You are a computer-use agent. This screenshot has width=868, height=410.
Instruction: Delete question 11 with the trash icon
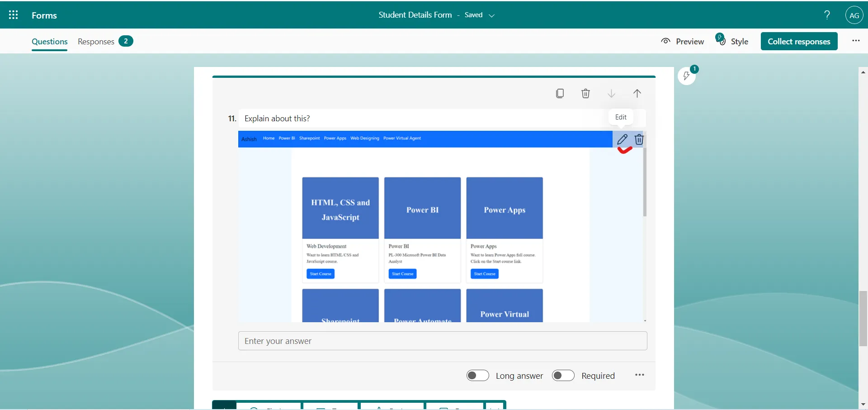pos(585,93)
